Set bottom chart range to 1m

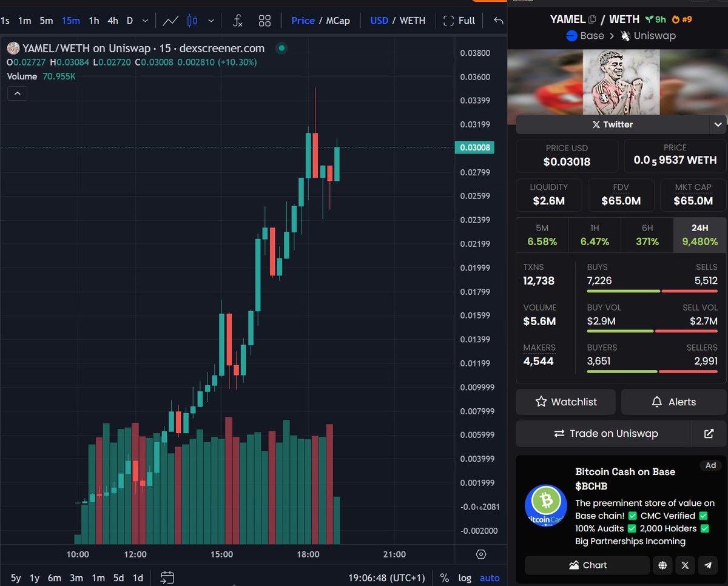coord(98,578)
